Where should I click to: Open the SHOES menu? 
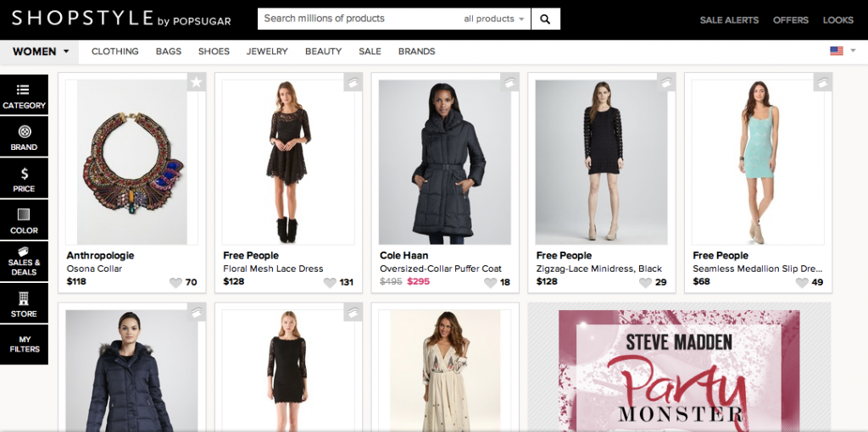click(x=214, y=52)
